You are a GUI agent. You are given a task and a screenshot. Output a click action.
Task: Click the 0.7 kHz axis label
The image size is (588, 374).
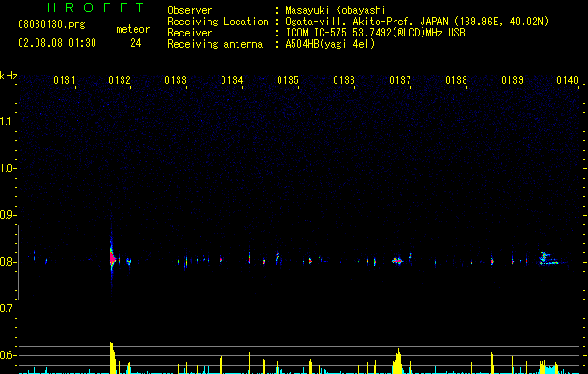(x=7, y=309)
